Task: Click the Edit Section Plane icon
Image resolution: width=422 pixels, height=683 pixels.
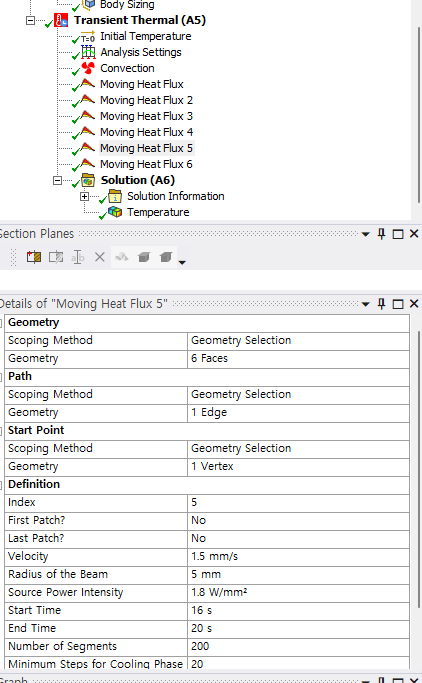Action: 56,257
